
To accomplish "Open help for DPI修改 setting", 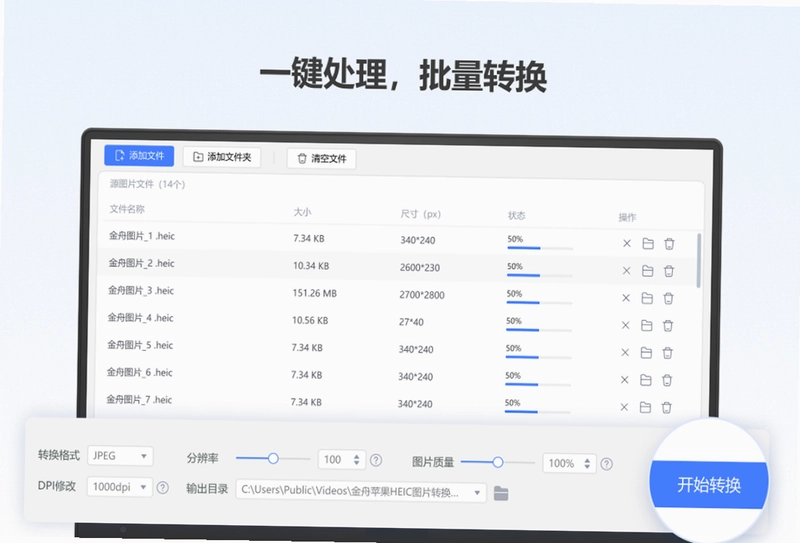I will point(163,487).
